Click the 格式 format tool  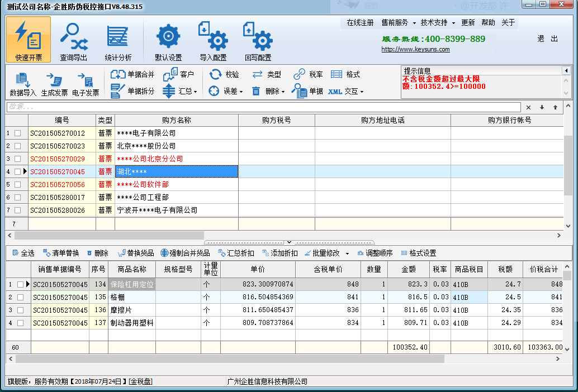click(345, 75)
